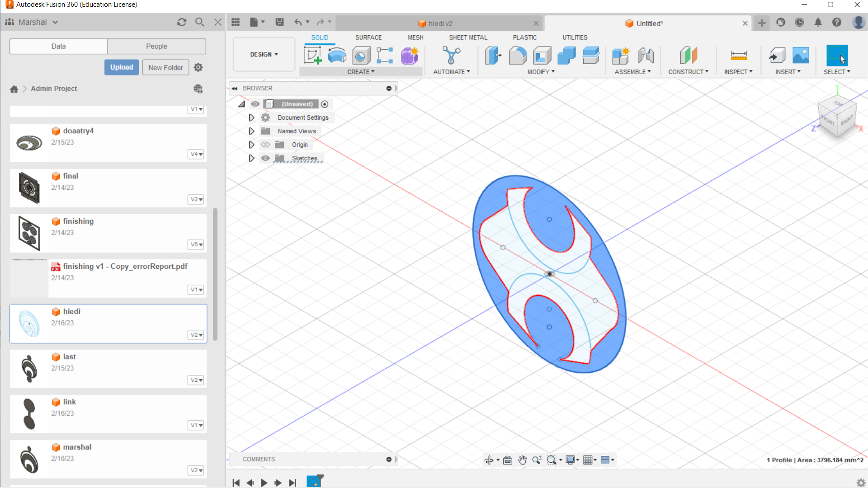Screen dimensions: 868x488
Task: Click the Refresh icon in data panel
Action: pyautogui.click(x=182, y=22)
